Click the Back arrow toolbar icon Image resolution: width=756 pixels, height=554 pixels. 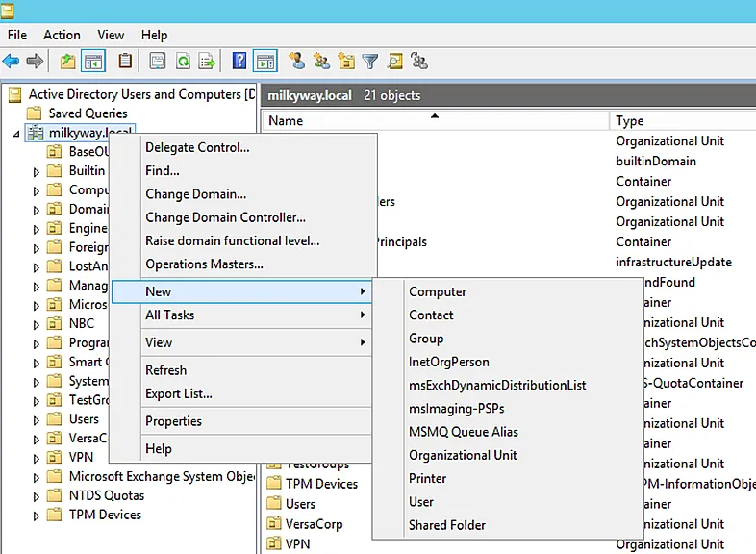pos(11,62)
